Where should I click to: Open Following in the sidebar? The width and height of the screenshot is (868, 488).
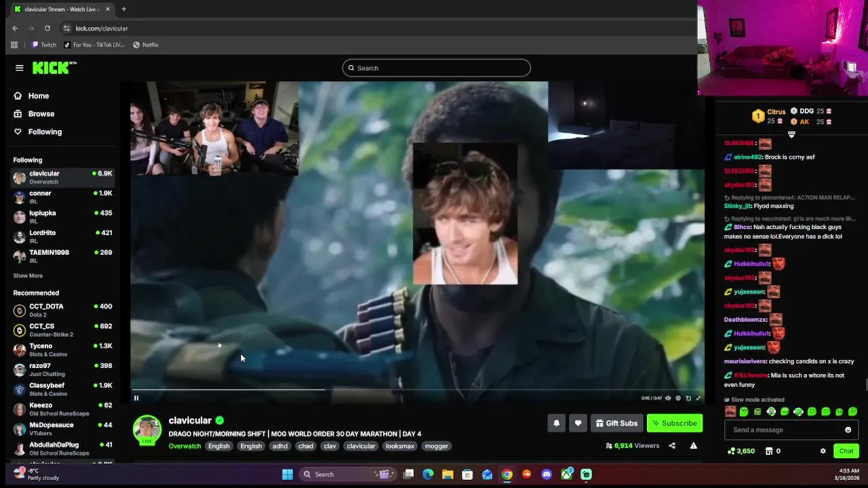pos(38,131)
